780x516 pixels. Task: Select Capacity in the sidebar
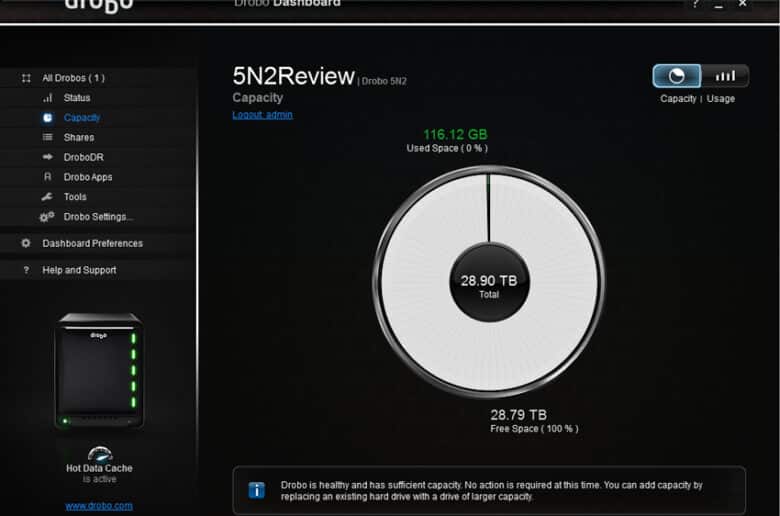[82, 118]
